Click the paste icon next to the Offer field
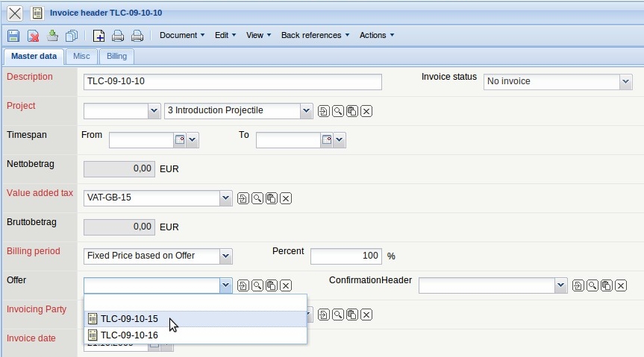 pyautogui.click(x=272, y=285)
